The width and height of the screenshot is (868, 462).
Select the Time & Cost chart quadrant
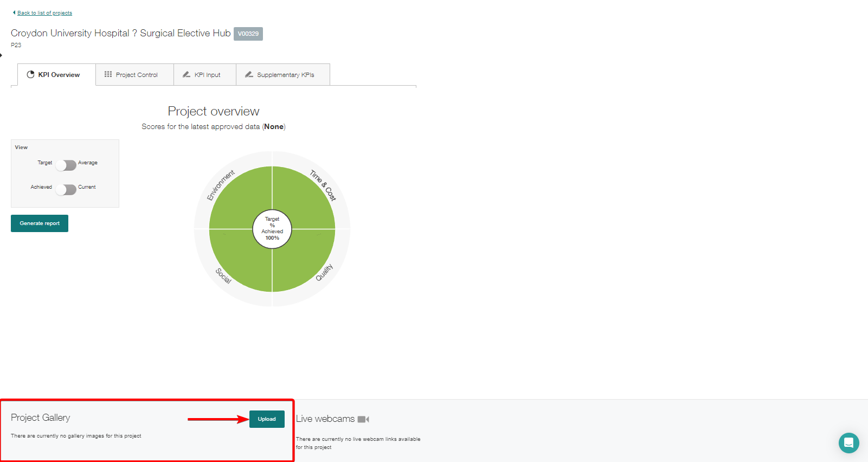click(304, 198)
